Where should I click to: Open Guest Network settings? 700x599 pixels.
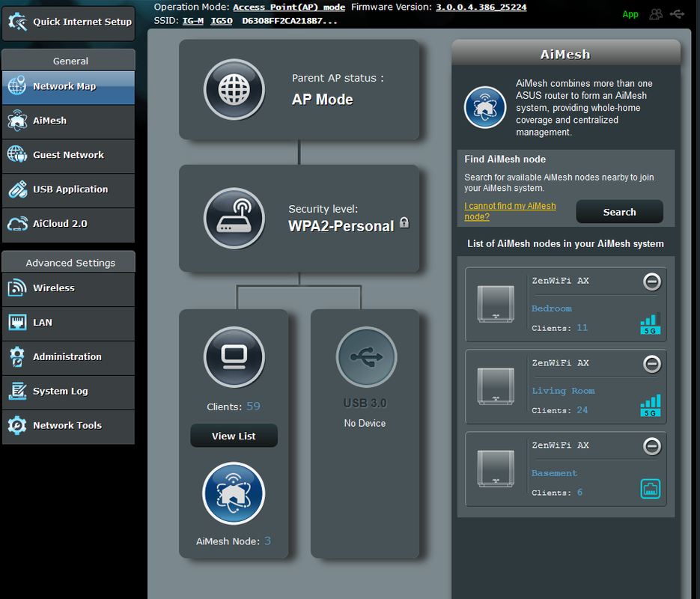(68, 156)
